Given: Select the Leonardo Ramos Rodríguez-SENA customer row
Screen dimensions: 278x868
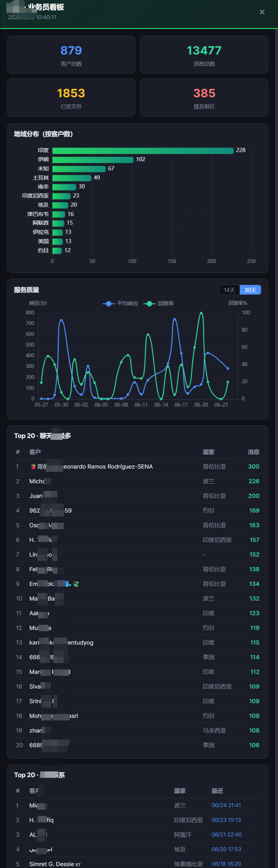Looking at the screenshot, I should (x=138, y=466).
